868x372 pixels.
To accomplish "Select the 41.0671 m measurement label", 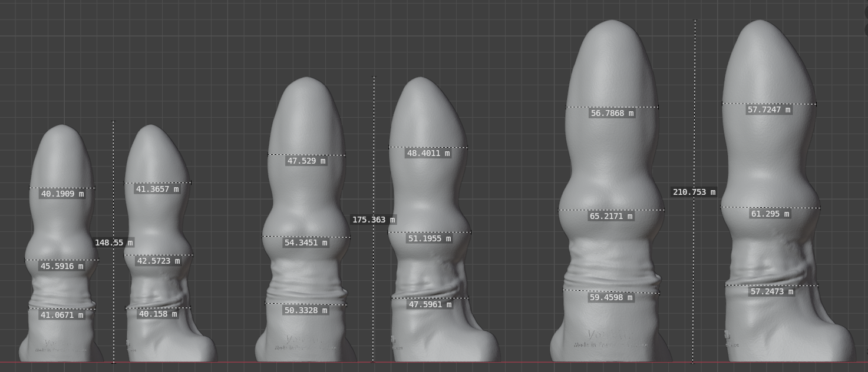I will (x=62, y=315).
